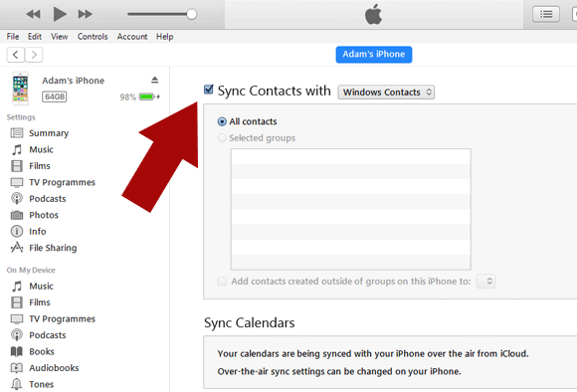Open Summary icon in Settings
The height and width of the screenshot is (392, 577).
pyautogui.click(x=17, y=133)
